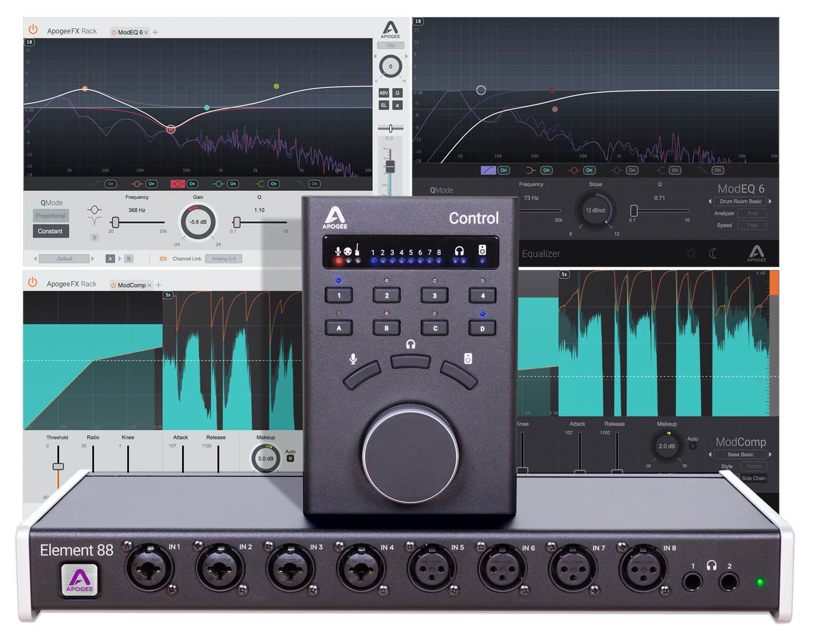
Task: Click the next arrow beside Drum Room Basic
Action: pos(770,201)
